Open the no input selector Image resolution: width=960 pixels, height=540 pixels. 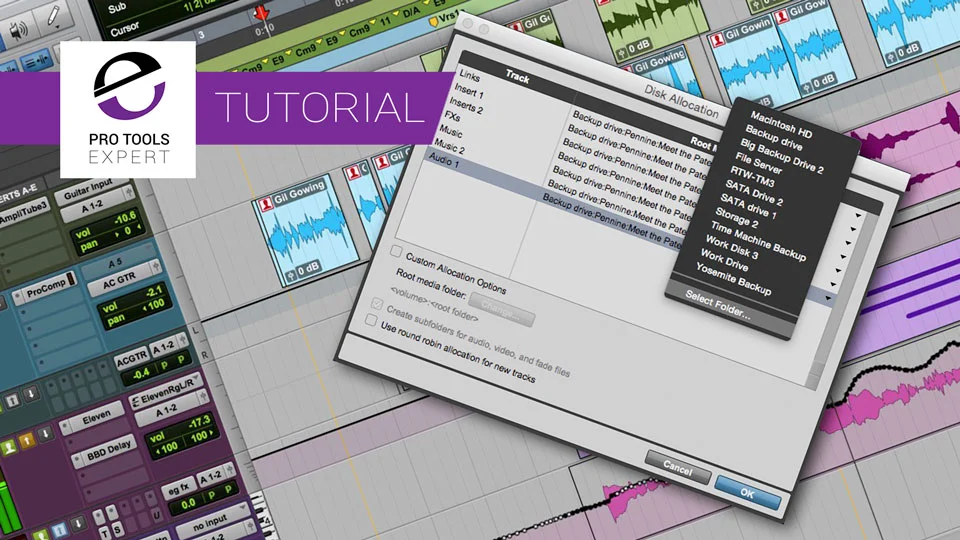click(213, 520)
